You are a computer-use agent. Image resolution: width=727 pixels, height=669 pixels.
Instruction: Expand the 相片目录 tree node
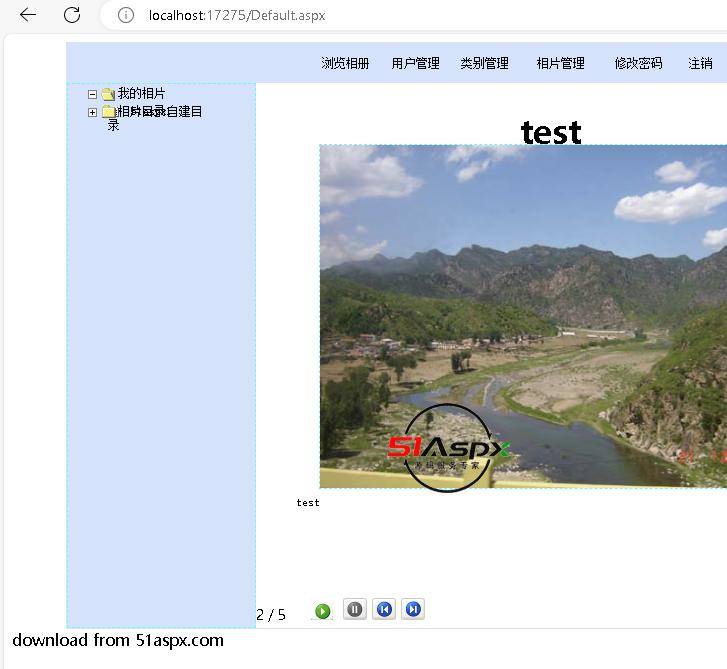coord(92,112)
